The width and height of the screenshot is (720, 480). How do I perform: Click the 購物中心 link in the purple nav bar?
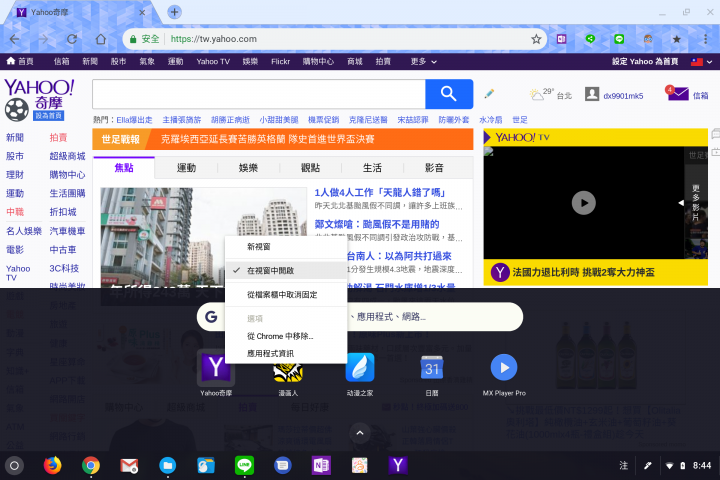(x=318, y=62)
